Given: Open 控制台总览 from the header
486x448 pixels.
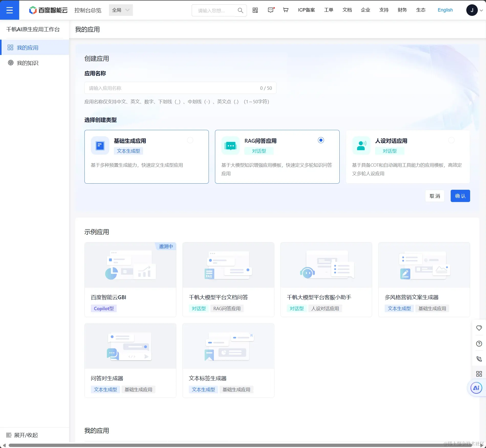Looking at the screenshot, I should pos(88,10).
